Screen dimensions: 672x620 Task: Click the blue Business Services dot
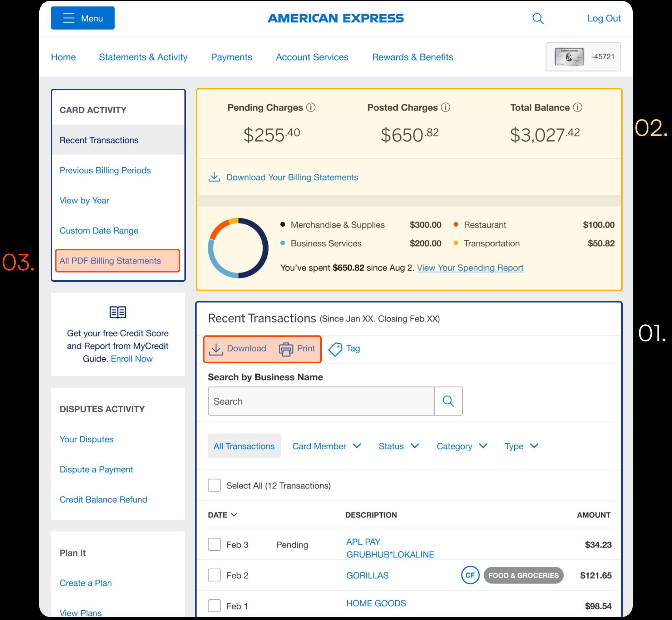pyautogui.click(x=283, y=243)
